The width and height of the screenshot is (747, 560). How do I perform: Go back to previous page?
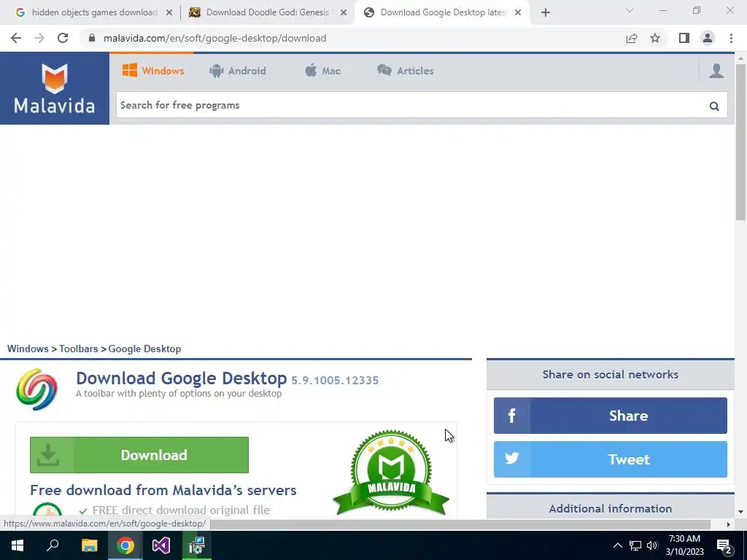(x=16, y=38)
